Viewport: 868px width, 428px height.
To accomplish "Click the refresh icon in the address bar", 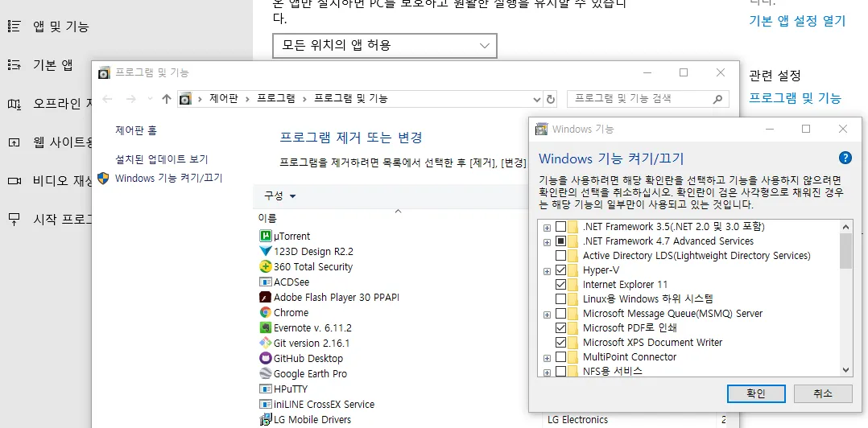I will point(550,99).
